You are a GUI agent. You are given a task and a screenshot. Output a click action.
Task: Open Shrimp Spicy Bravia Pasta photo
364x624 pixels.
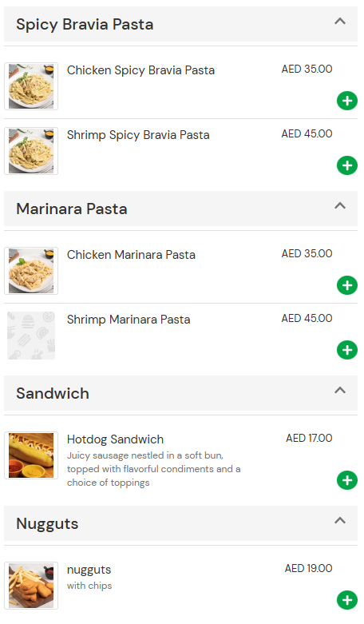coord(31,151)
